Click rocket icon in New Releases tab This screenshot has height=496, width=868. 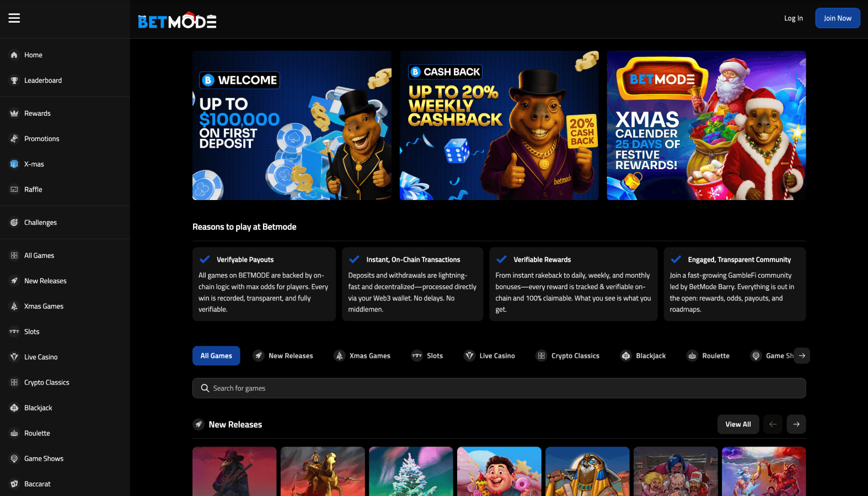coord(259,356)
